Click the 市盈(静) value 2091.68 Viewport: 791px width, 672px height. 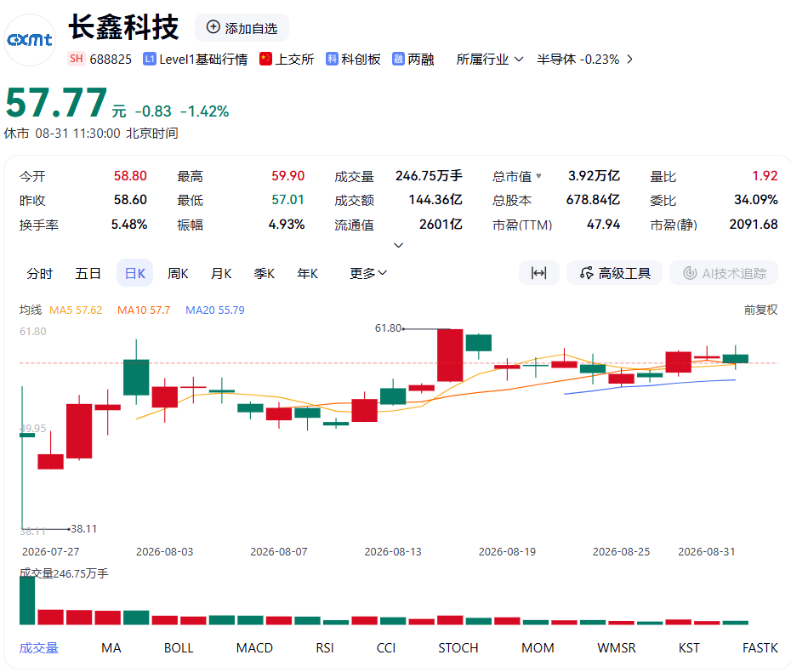pos(754,225)
